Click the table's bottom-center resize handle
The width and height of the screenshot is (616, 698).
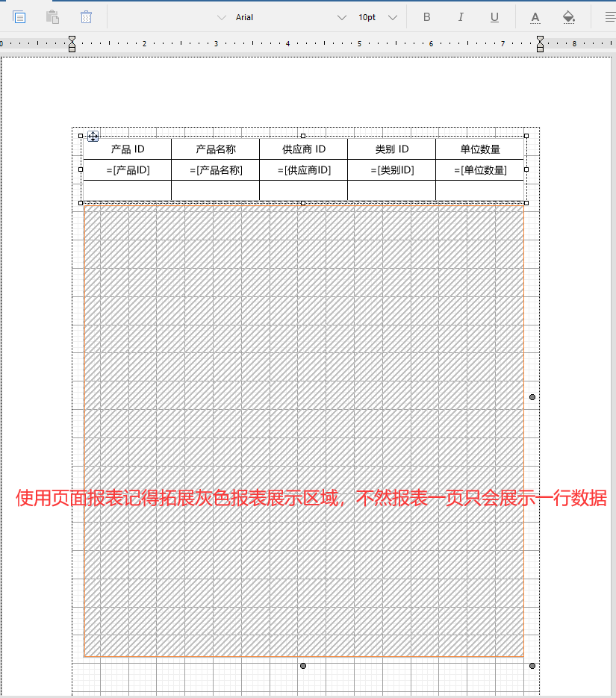(x=303, y=203)
